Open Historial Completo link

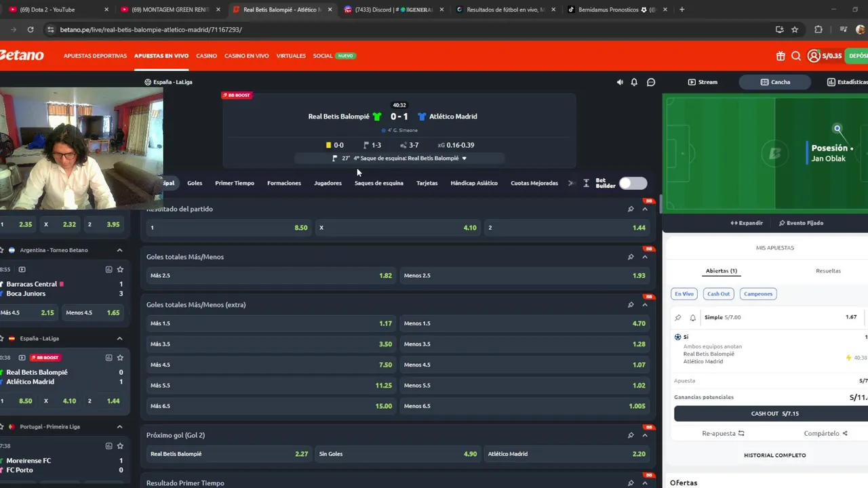click(774, 455)
